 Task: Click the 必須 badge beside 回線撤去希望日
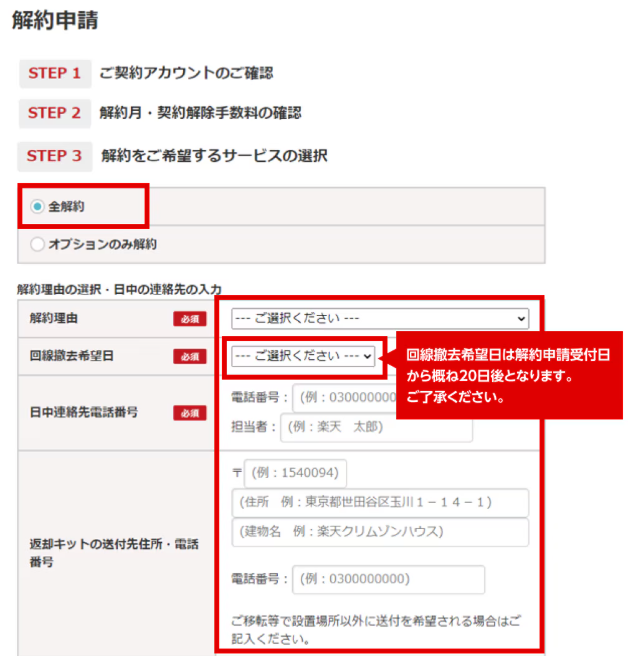point(190,356)
